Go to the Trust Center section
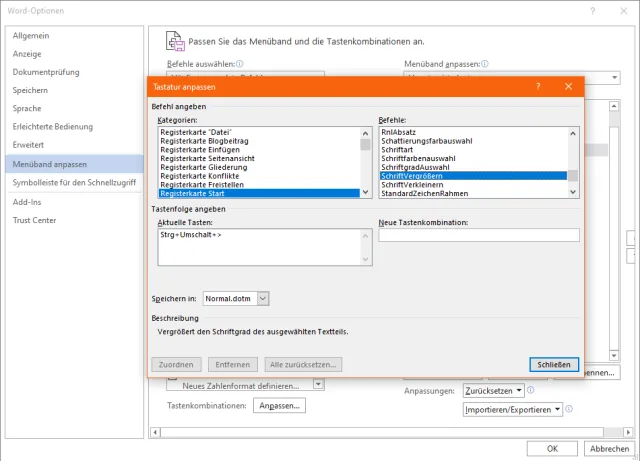Screen dimensions: 640x461 [34, 220]
